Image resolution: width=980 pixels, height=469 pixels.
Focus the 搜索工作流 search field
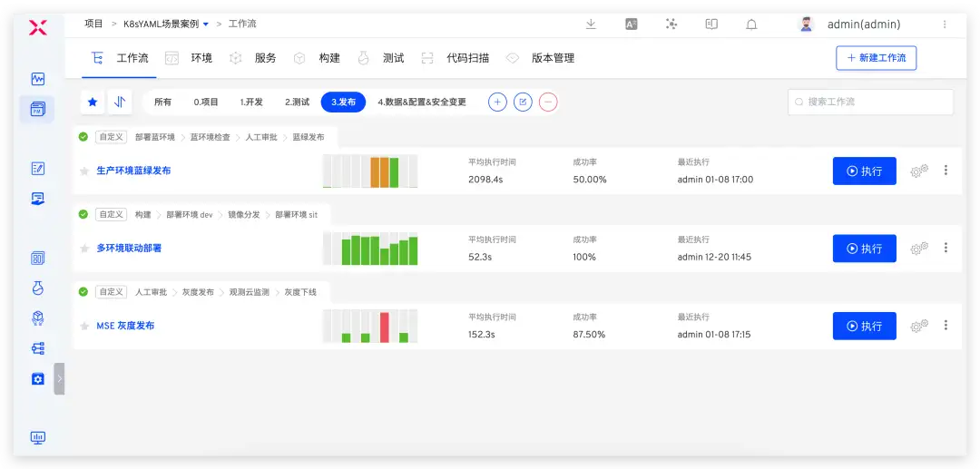click(x=870, y=102)
